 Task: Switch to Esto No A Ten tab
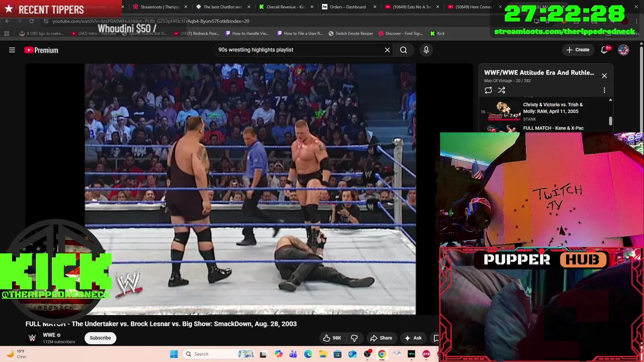point(412,7)
